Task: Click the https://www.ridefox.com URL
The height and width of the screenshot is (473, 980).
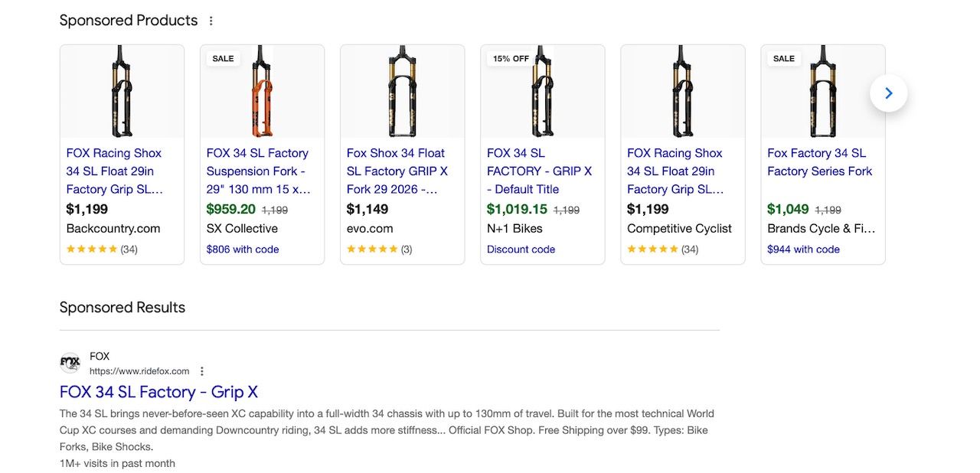Action: 139,371
